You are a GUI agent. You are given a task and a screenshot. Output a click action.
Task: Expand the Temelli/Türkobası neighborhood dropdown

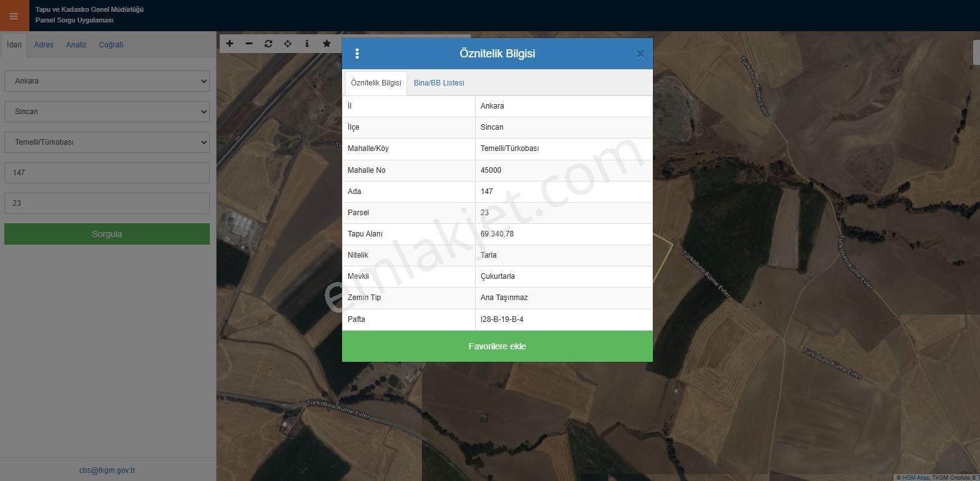tap(107, 142)
